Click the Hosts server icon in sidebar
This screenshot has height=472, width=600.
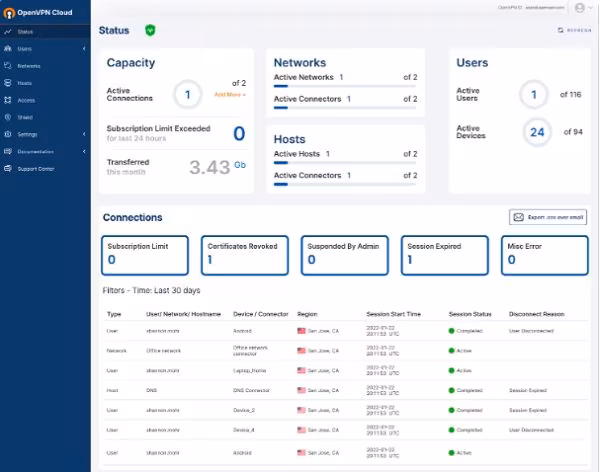pos(8,83)
